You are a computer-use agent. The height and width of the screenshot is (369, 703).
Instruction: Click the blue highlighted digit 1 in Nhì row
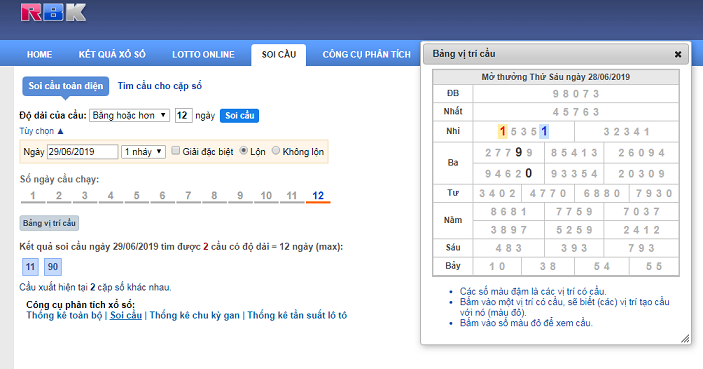coord(544,131)
